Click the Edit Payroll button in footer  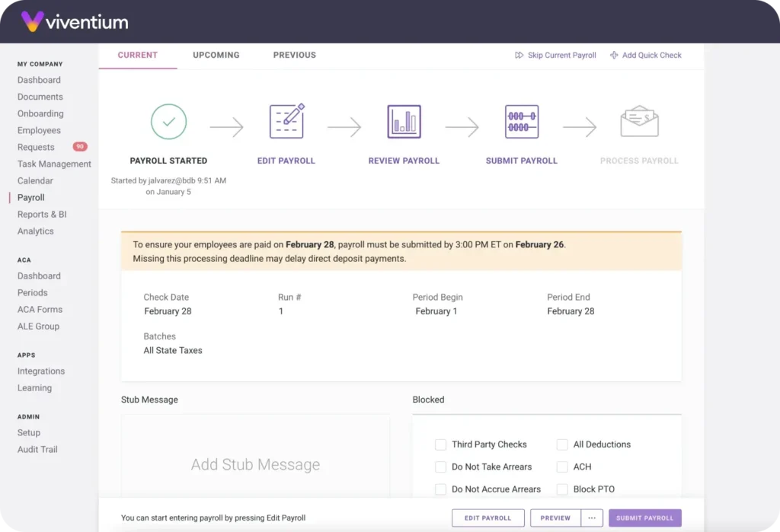point(487,518)
